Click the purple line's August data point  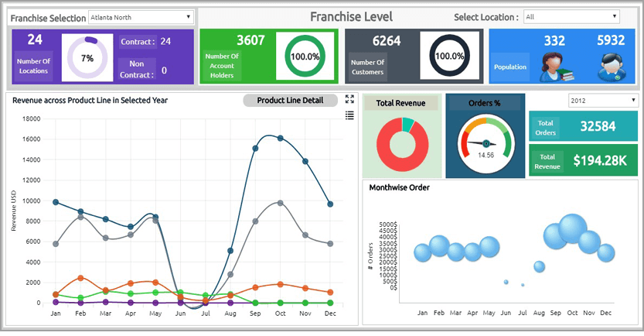coord(230,303)
